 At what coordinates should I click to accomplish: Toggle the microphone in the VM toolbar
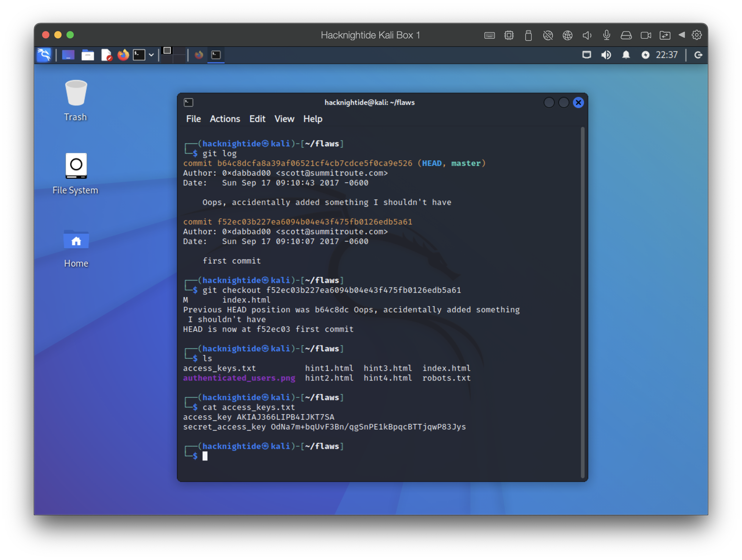click(606, 35)
